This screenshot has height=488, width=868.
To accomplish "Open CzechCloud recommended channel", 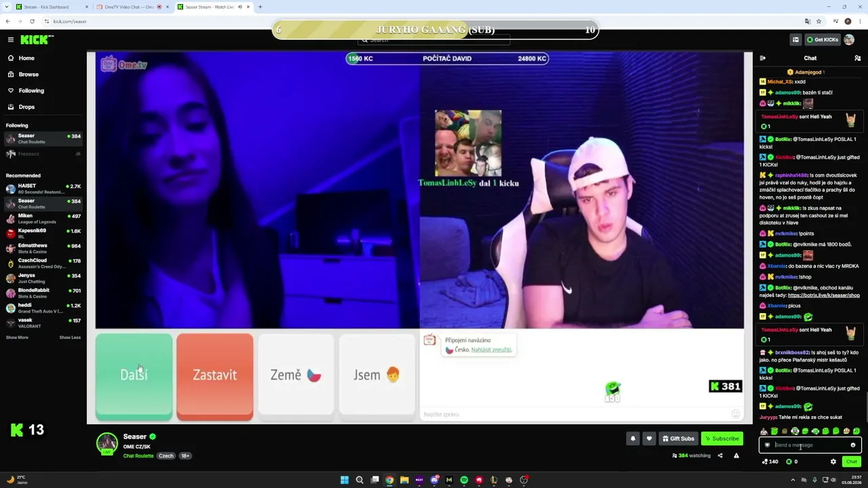I will 43,263.
